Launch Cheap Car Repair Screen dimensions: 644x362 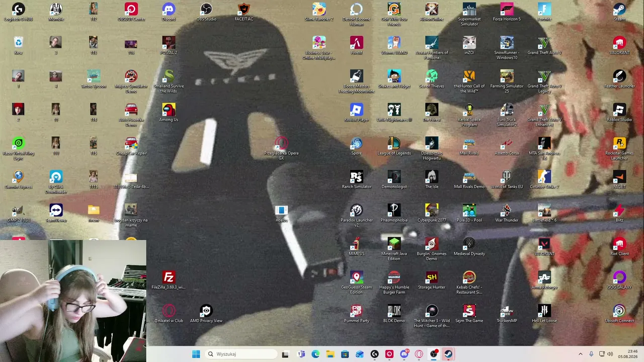pyautogui.click(x=131, y=146)
